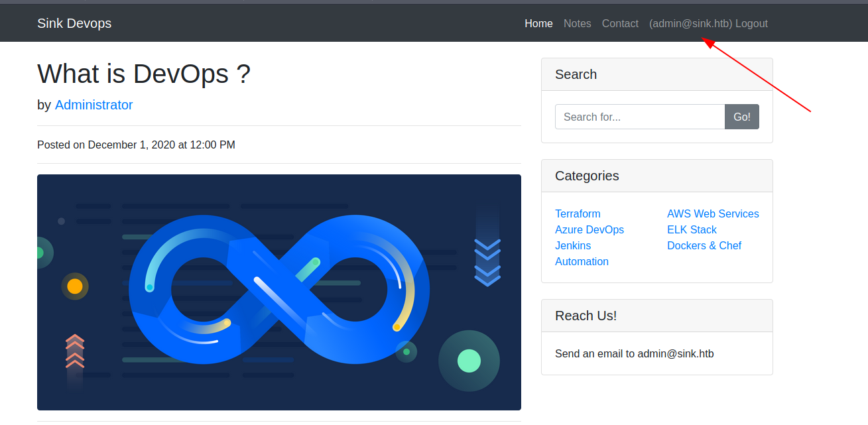Focus the 'Search for...' input field

(639, 117)
